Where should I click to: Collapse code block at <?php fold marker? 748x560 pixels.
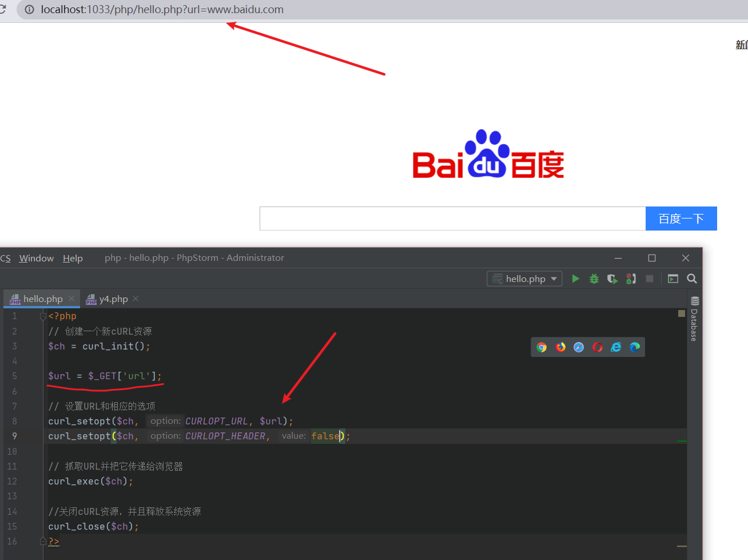[x=43, y=316]
